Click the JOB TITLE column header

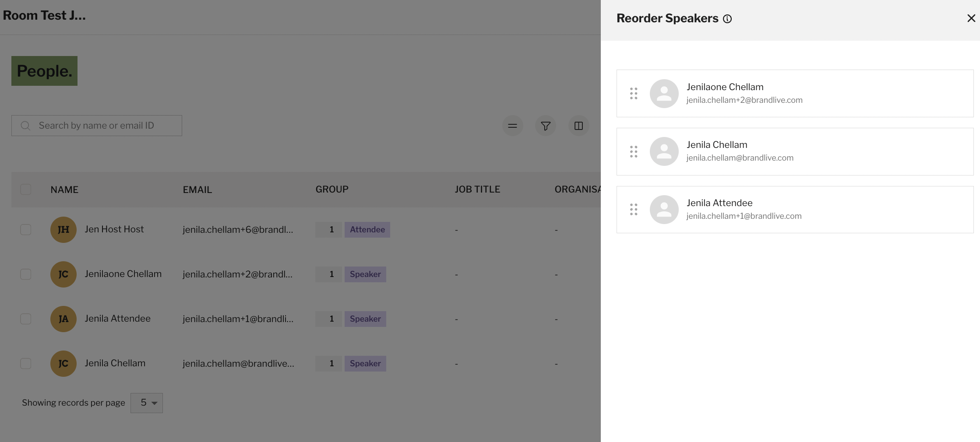coord(477,189)
